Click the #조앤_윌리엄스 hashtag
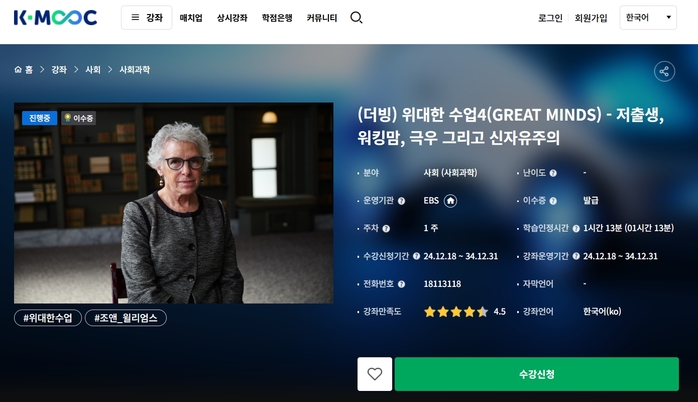 coord(126,318)
